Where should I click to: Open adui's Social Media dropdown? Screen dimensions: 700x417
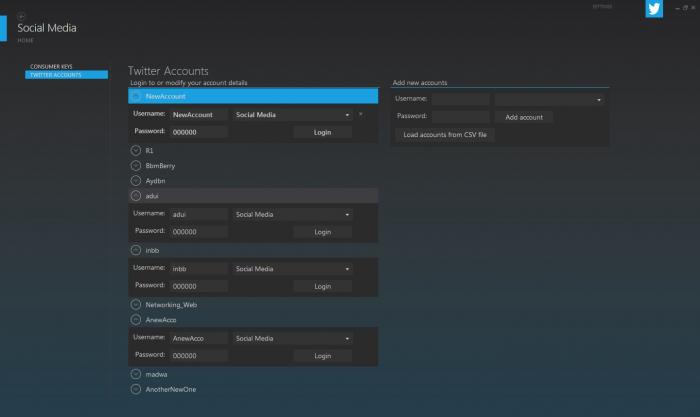(x=292, y=214)
